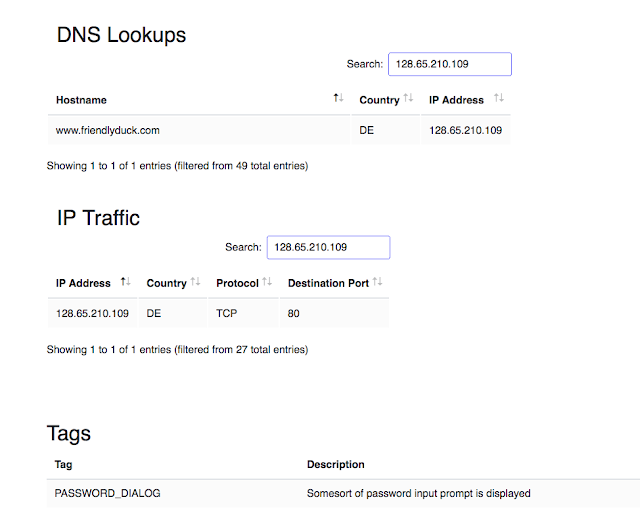Click the IP Traffic search field
Screen dimensions: 640x516
pyautogui.click(x=329, y=247)
